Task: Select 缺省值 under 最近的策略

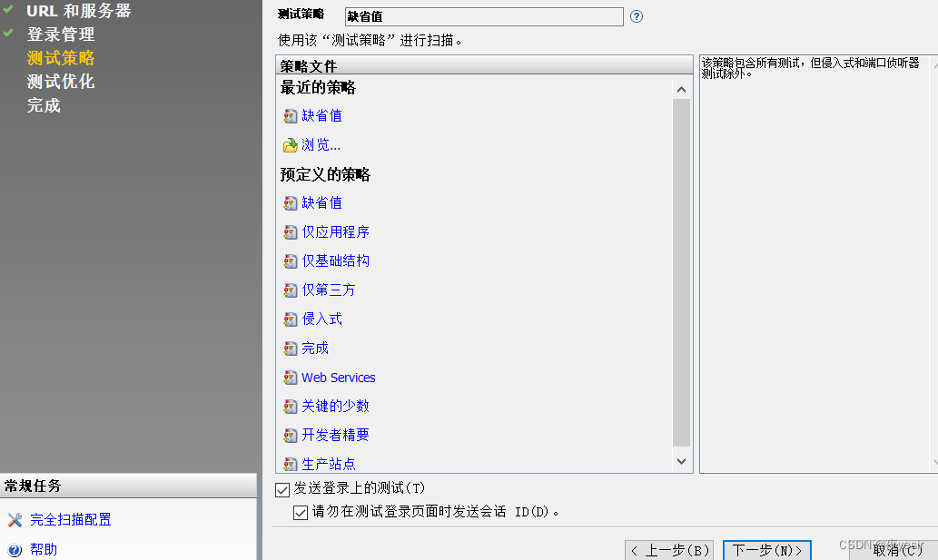Action: [x=321, y=116]
